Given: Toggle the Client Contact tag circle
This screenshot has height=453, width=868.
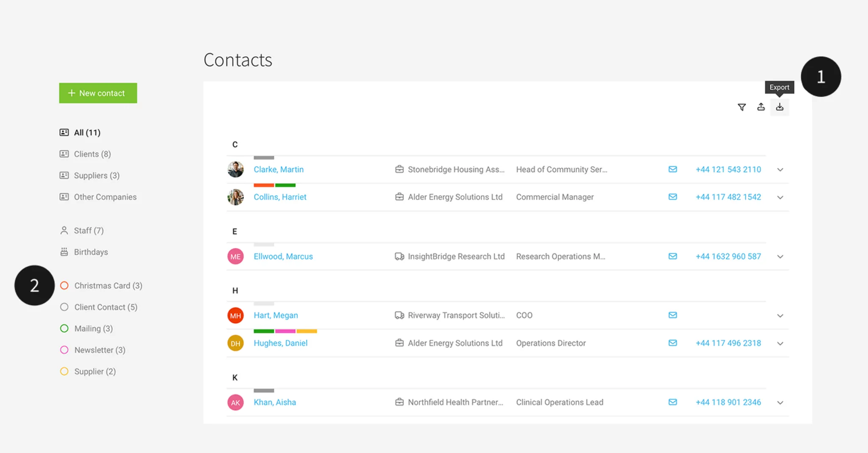Looking at the screenshot, I should (64, 307).
